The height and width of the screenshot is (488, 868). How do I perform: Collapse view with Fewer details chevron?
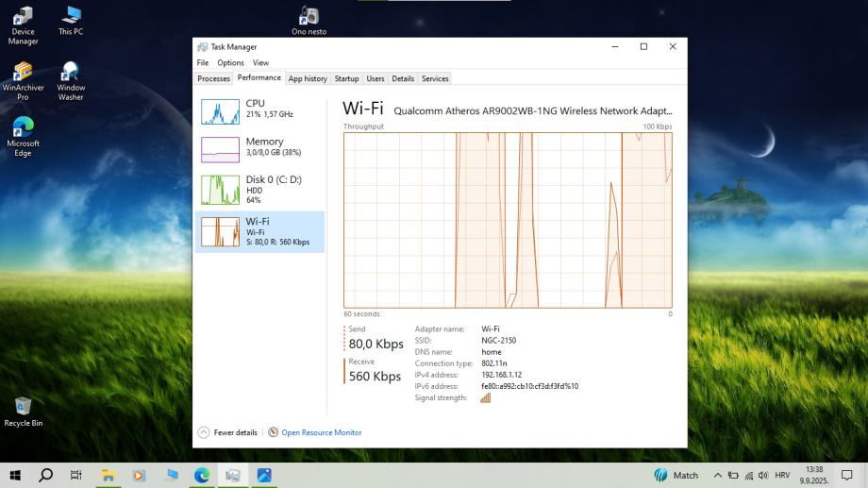tap(204, 432)
